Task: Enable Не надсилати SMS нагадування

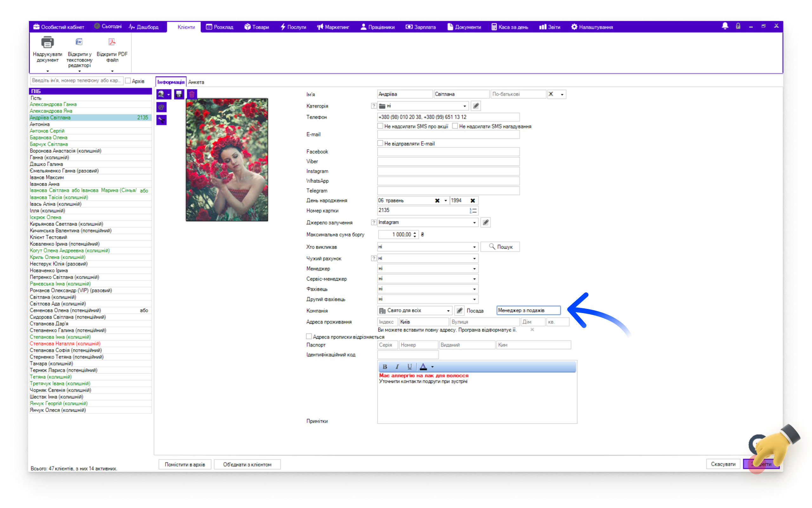Action: point(455,126)
